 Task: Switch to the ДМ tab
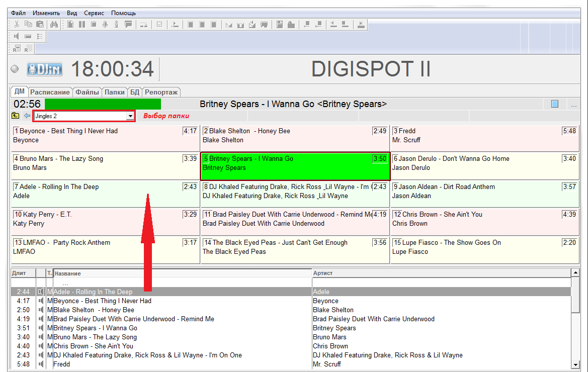(19, 91)
